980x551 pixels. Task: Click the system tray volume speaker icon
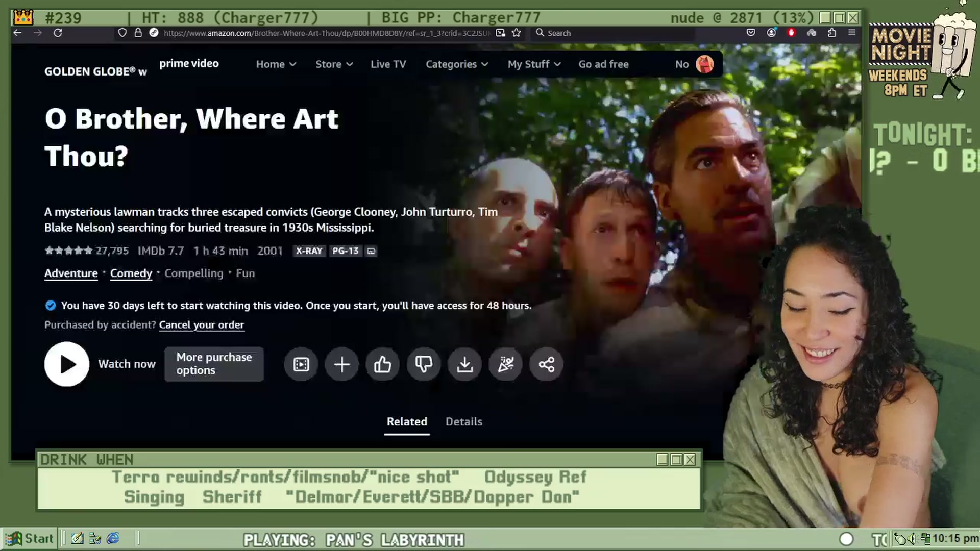912,539
